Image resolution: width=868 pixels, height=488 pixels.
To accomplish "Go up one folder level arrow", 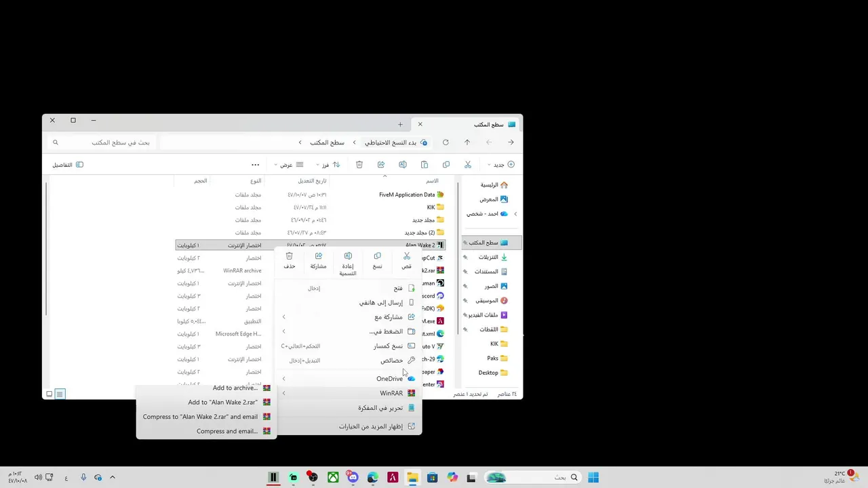I will click(x=467, y=142).
